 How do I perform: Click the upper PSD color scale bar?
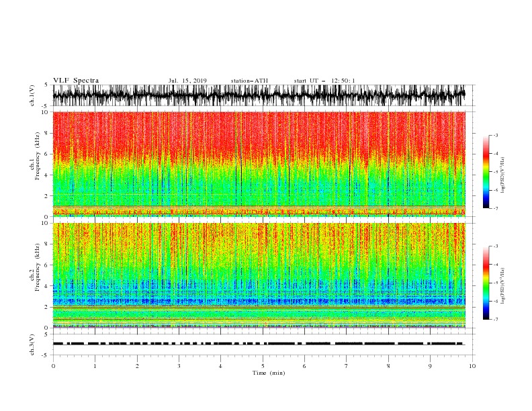486,172
